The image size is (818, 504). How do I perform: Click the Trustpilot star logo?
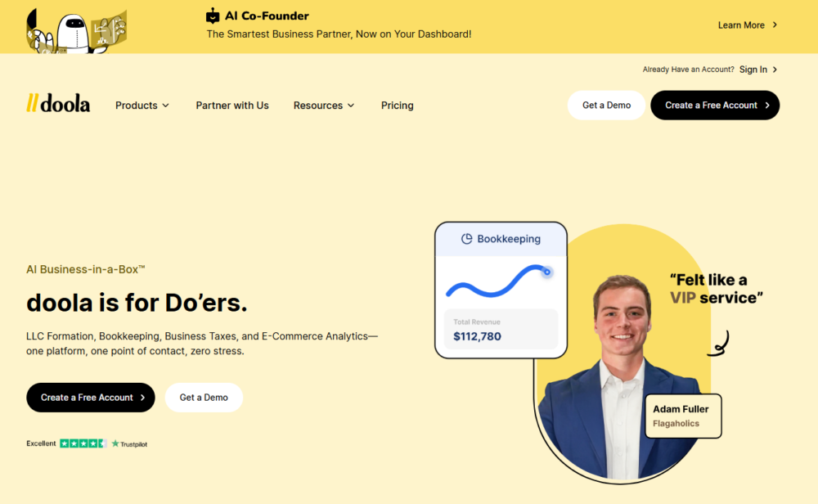pos(115,443)
